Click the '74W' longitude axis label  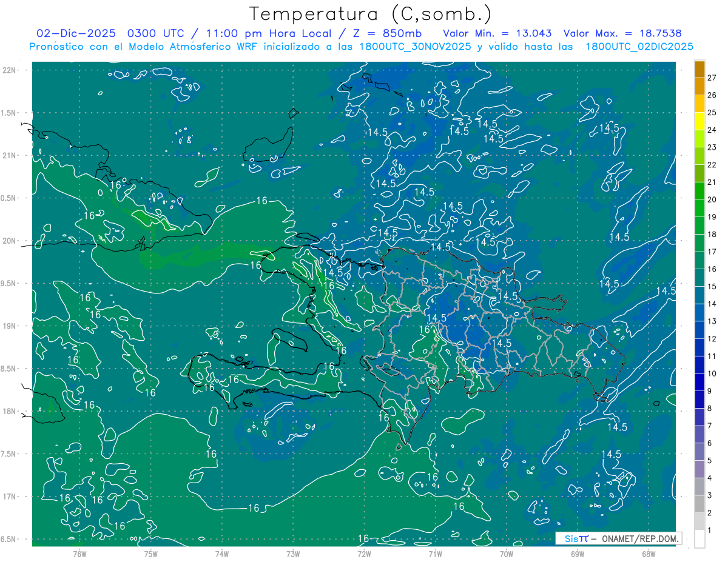point(221,554)
